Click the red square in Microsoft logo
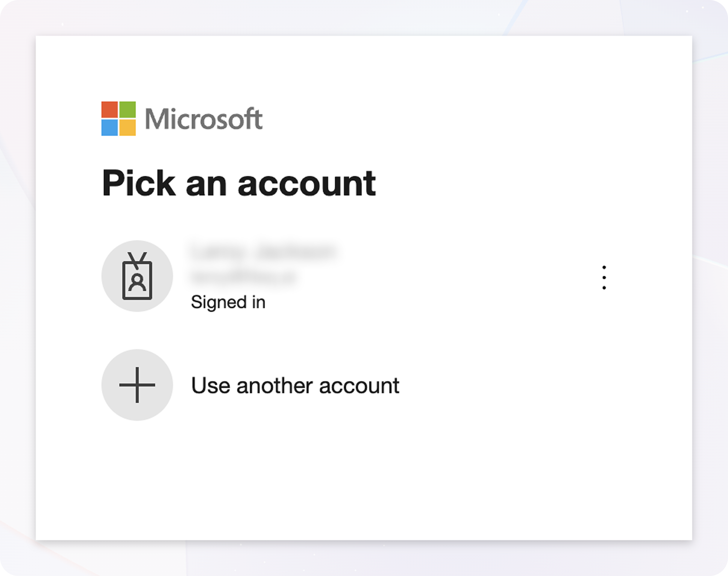The image size is (728, 576). (x=110, y=110)
